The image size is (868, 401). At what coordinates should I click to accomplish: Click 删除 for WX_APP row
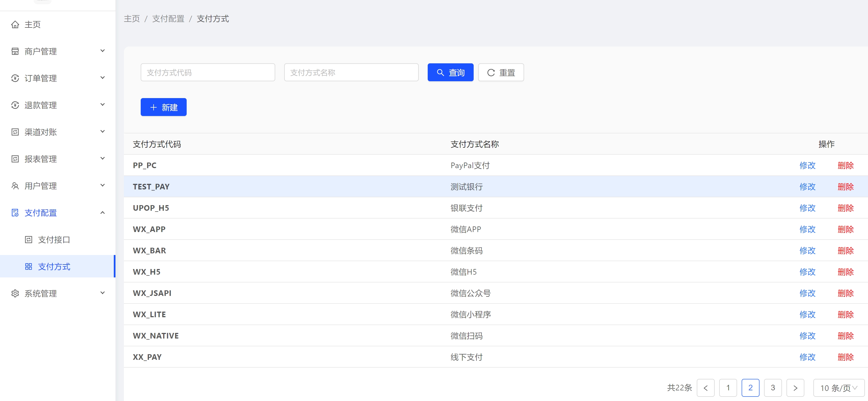click(x=845, y=229)
